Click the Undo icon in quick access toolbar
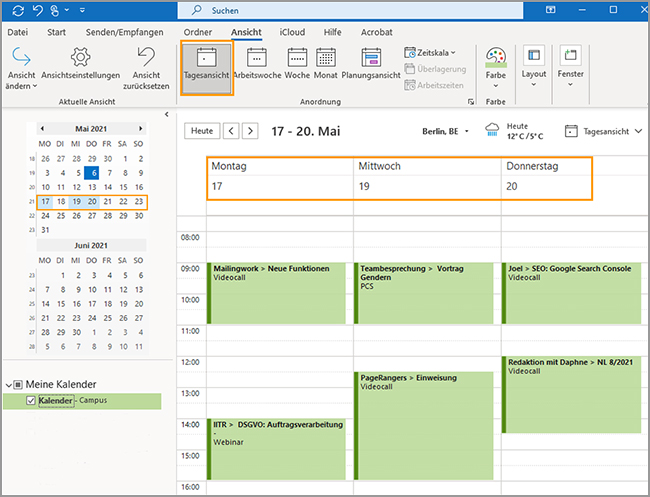This screenshot has height=497, width=650. (38, 10)
